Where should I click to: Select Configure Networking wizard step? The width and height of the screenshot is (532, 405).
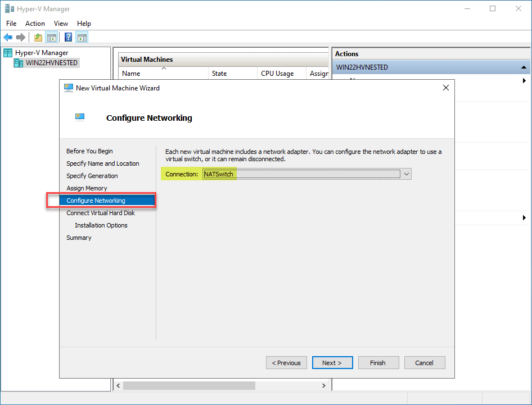(107, 201)
